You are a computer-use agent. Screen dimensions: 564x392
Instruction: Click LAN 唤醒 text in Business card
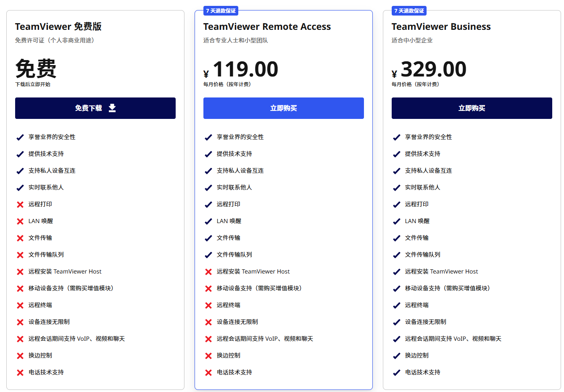click(417, 221)
